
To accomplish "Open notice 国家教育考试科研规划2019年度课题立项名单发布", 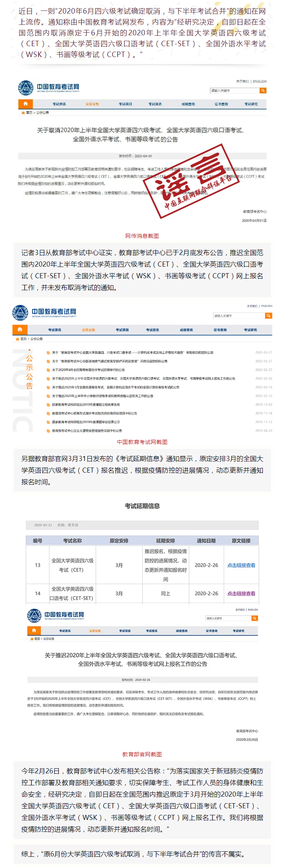I will (x=86, y=405).
